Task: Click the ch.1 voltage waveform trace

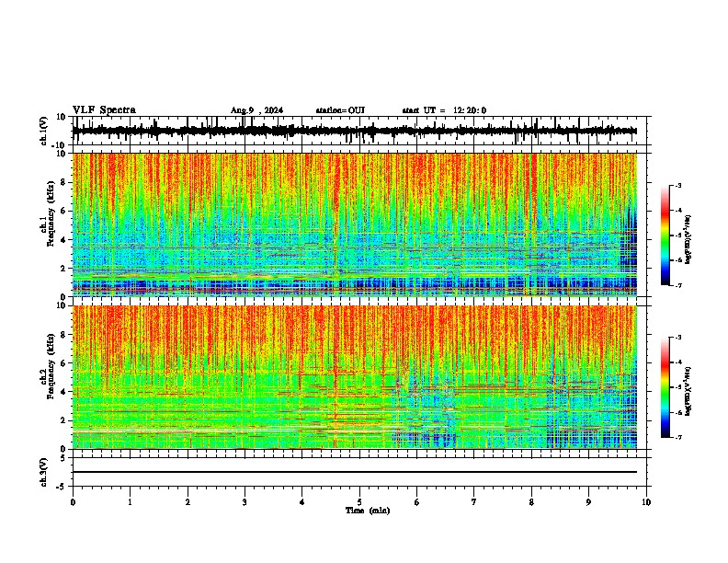Action: pyautogui.click(x=355, y=131)
